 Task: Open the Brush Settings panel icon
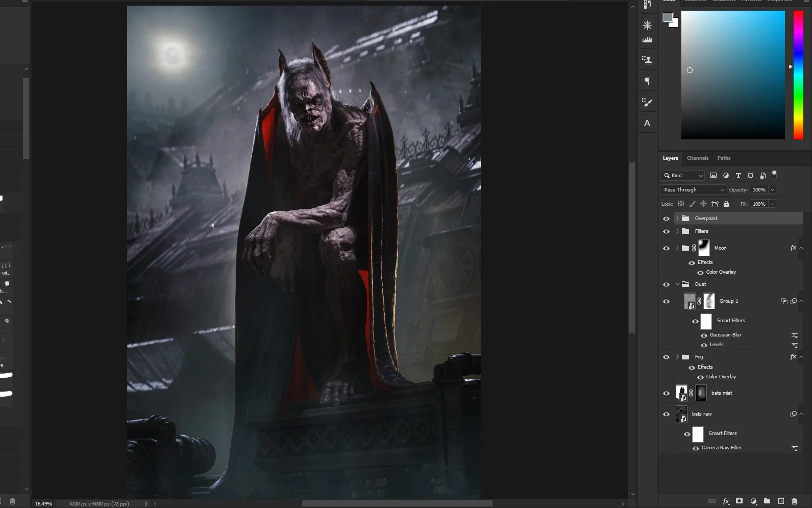click(647, 102)
